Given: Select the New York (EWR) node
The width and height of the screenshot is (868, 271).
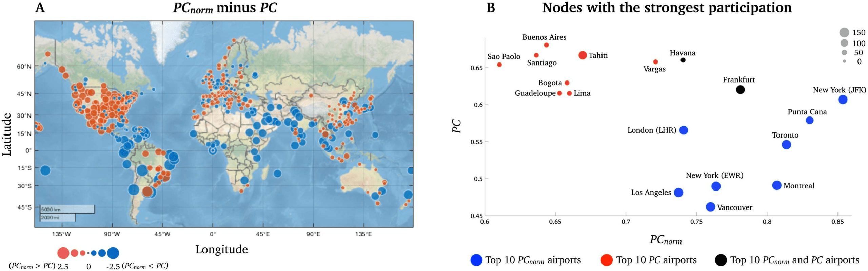Looking at the screenshot, I should coord(715,186).
